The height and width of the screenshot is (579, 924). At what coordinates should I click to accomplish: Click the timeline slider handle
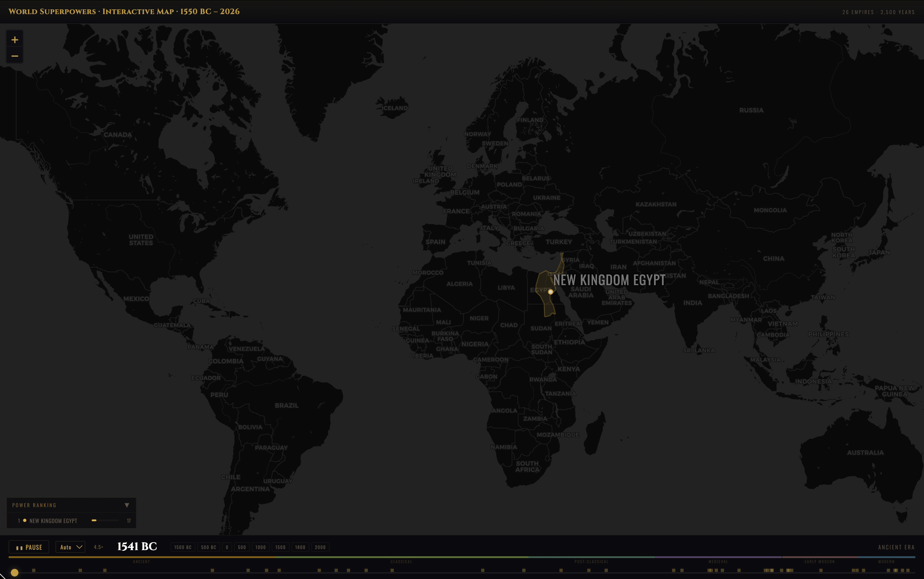[x=14, y=573]
